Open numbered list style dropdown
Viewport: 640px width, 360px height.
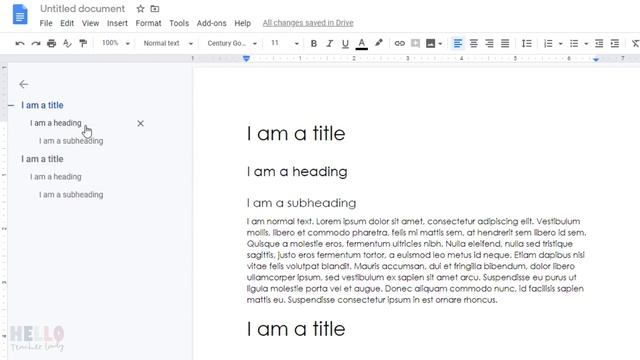(x=560, y=44)
